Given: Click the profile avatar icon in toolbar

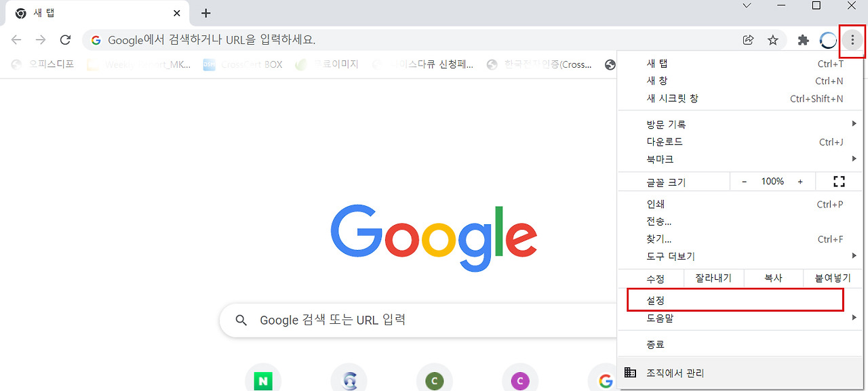Looking at the screenshot, I should 828,41.
